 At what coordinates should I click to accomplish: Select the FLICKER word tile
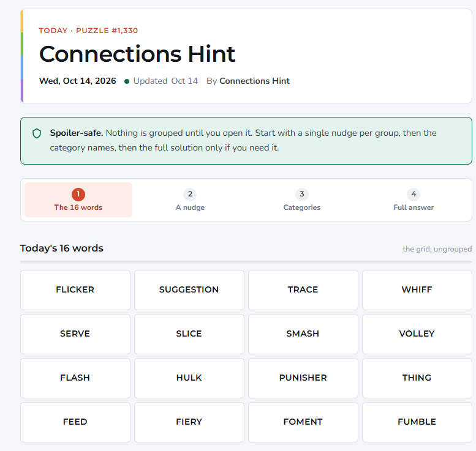click(75, 290)
